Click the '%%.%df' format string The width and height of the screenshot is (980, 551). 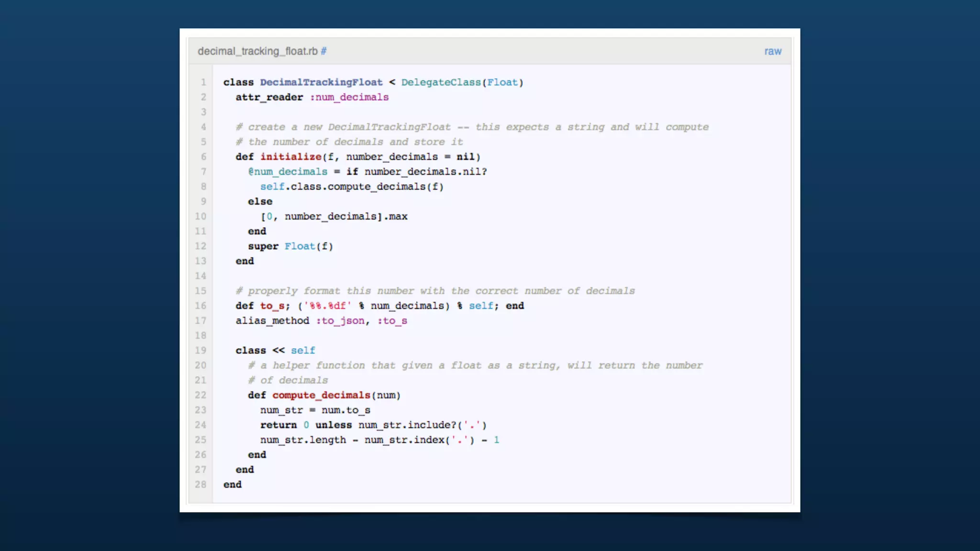pyautogui.click(x=328, y=306)
